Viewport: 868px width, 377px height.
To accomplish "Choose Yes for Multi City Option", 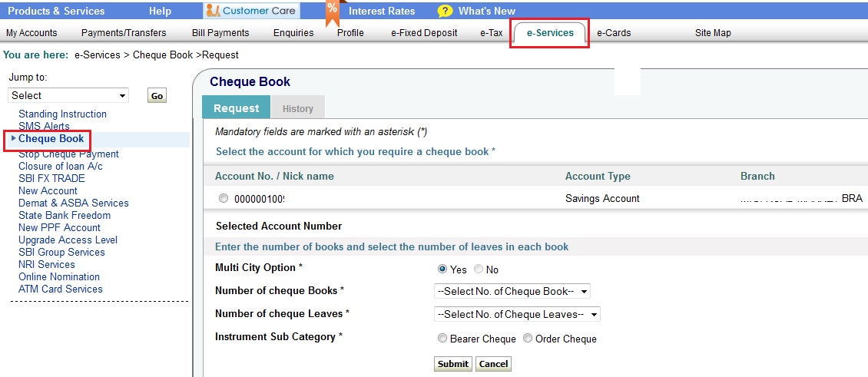I will point(442,269).
